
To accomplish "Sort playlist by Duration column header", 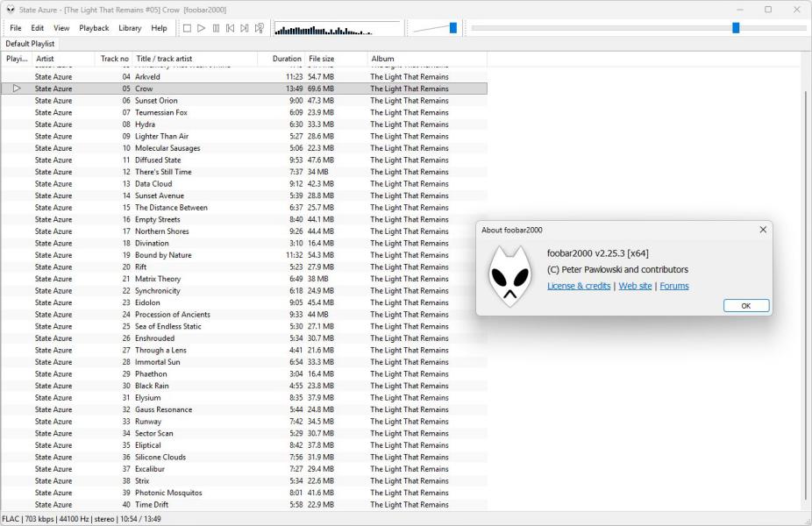I will (x=287, y=59).
